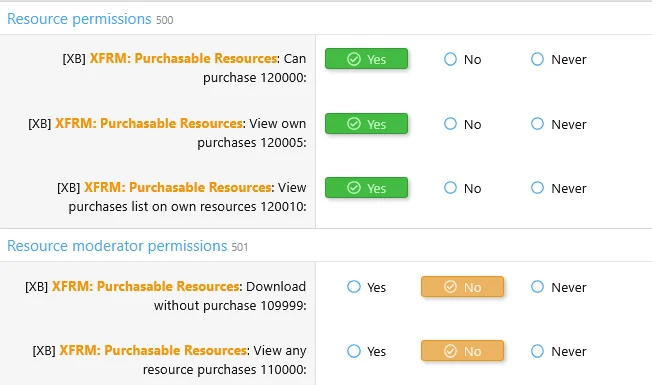Image resolution: width=652 pixels, height=385 pixels.
Task: Click the Can purchase 120000 permission label
Action: coord(184,68)
